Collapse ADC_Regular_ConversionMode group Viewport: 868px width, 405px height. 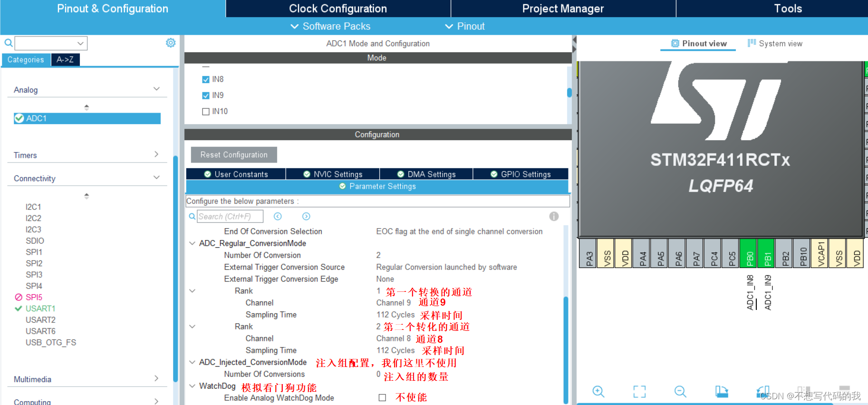192,243
